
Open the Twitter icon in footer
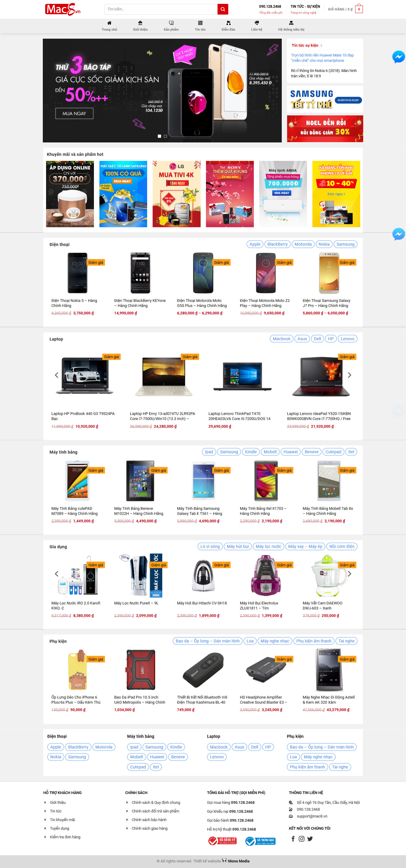pos(310,839)
